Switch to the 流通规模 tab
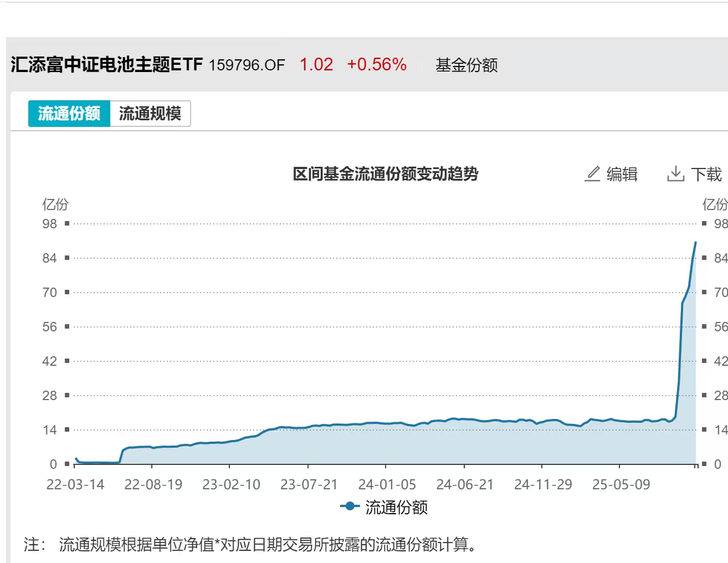This screenshot has height=563, width=728. tap(150, 114)
